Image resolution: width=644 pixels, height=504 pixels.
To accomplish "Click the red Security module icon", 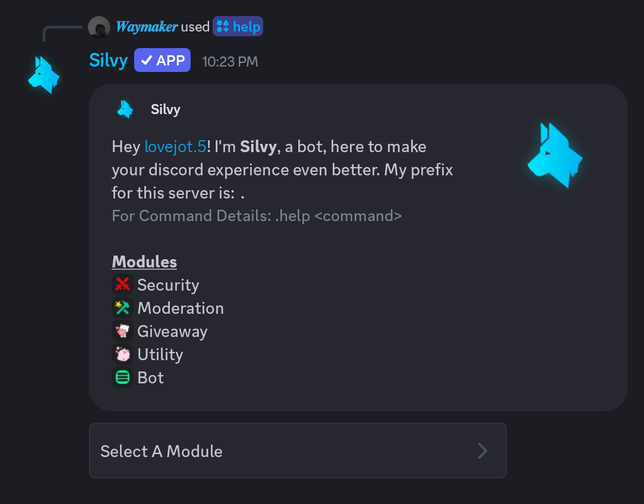I will tap(122, 285).
